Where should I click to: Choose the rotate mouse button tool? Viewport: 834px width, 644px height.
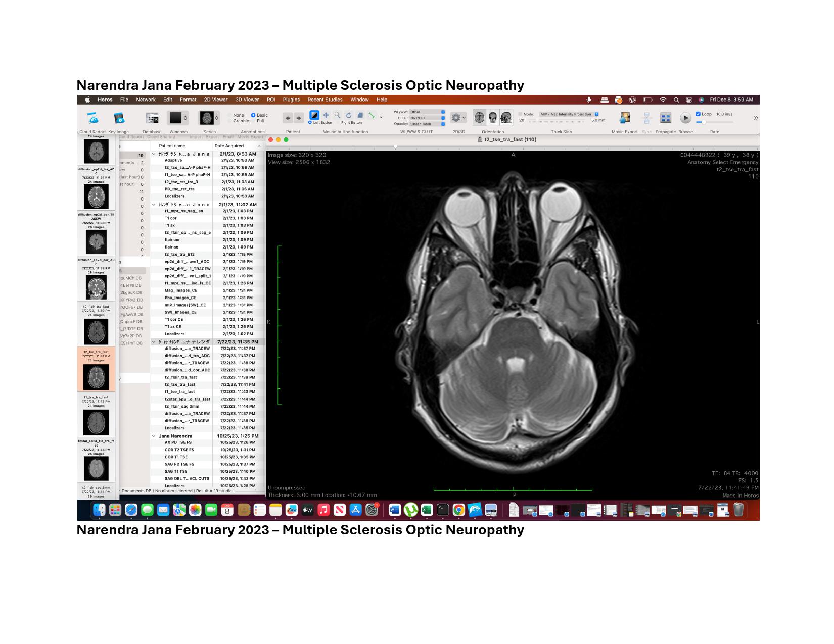(349, 115)
